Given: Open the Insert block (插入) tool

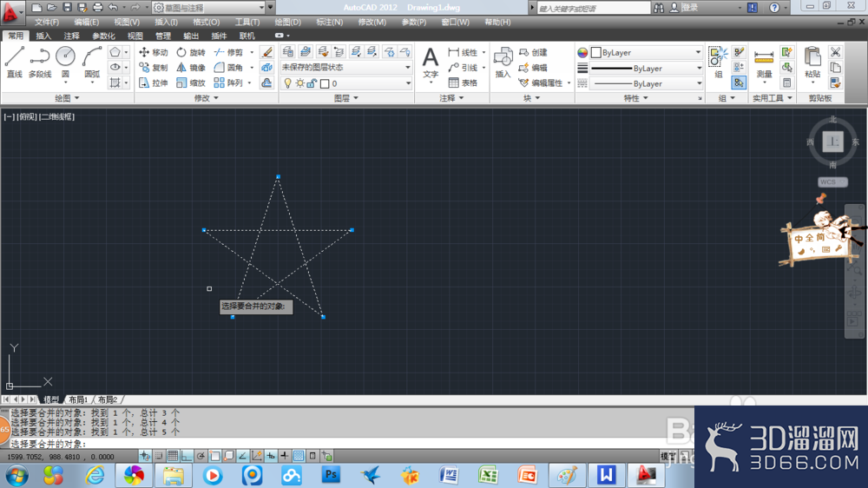Looking at the screenshot, I should tap(503, 62).
